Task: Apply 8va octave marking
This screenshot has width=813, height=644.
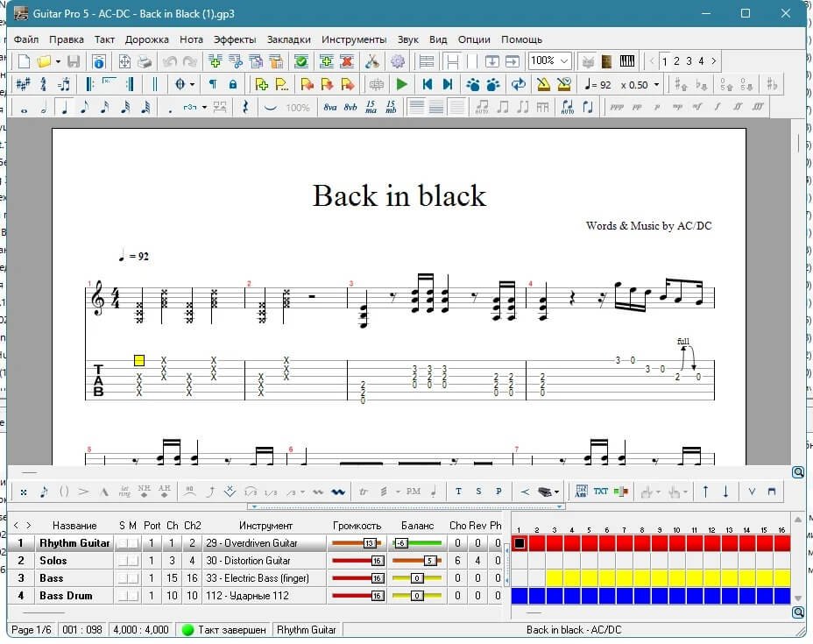Action: (x=329, y=107)
